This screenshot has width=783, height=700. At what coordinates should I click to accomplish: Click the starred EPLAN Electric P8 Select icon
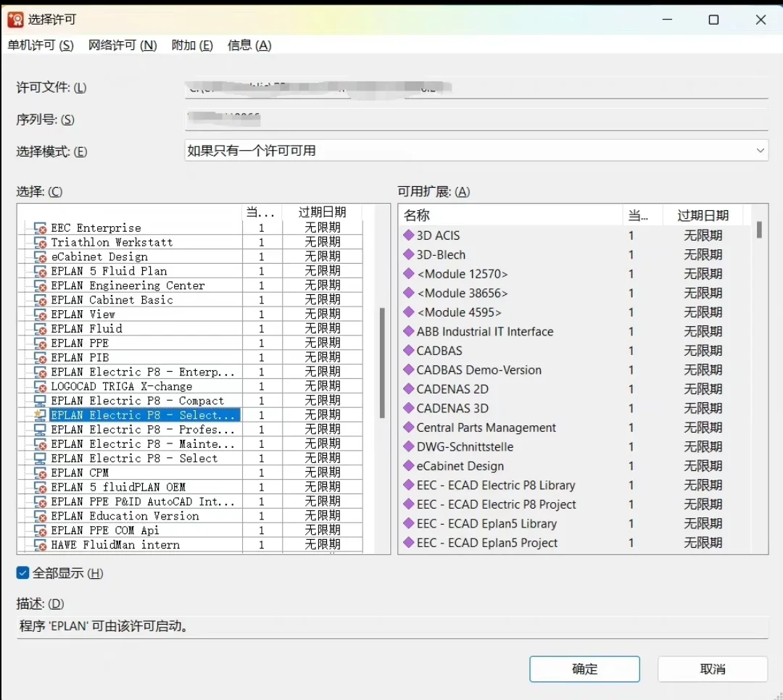[x=40, y=414]
